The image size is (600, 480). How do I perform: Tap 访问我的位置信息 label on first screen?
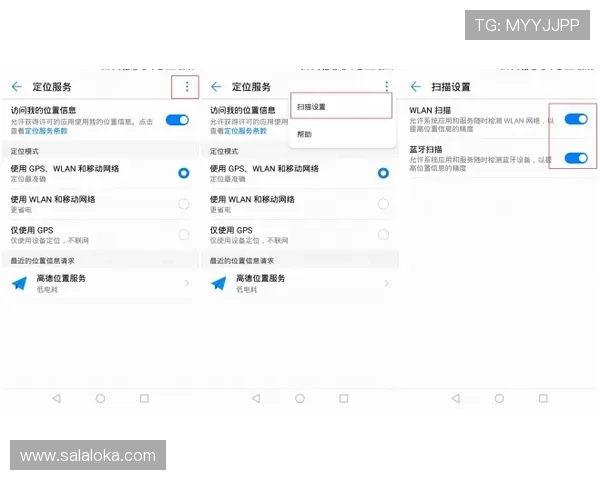(x=43, y=110)
